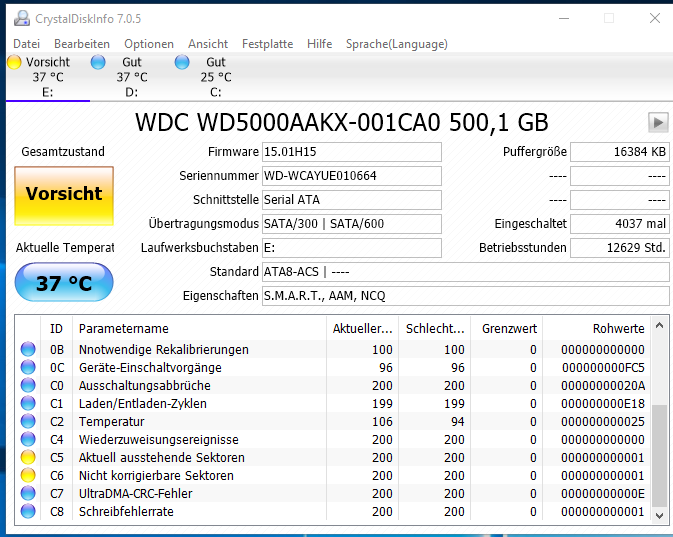Click yellow status dot for Nicht korrigierbare Sektoren
673x537 pixels.
28,476
